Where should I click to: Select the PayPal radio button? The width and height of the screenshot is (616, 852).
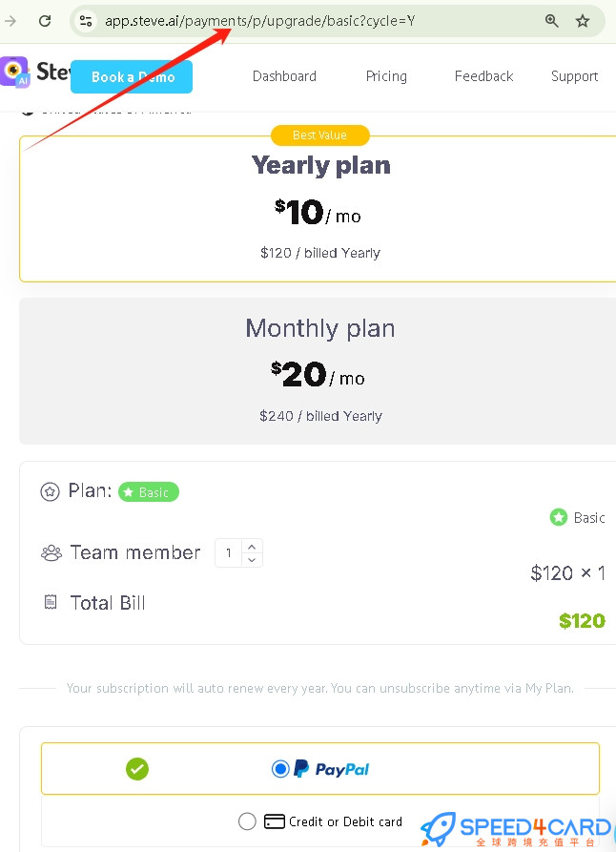click(280, 769)
